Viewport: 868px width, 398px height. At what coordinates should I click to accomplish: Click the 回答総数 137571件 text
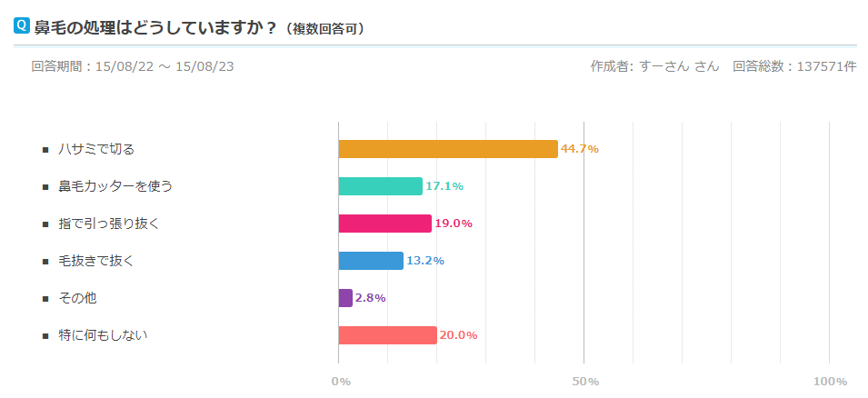coord(794,66)
